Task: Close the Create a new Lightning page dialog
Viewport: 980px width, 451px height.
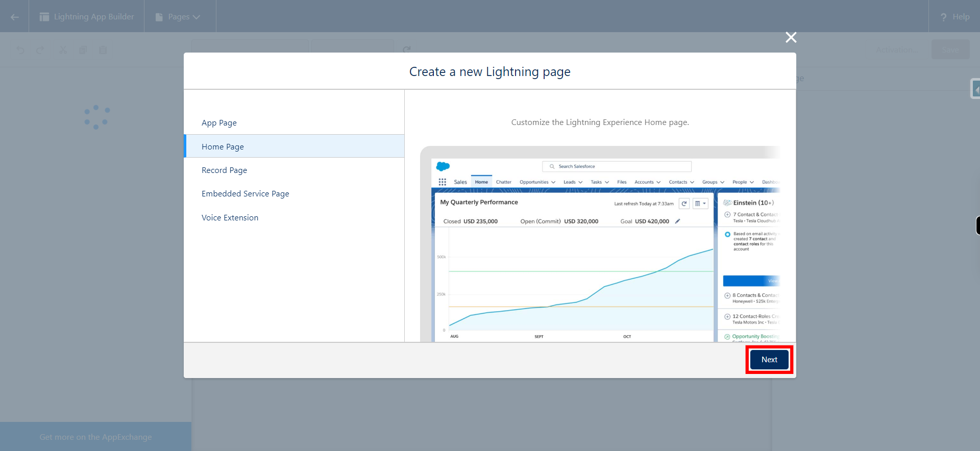Action: click(x=791, y=37)
